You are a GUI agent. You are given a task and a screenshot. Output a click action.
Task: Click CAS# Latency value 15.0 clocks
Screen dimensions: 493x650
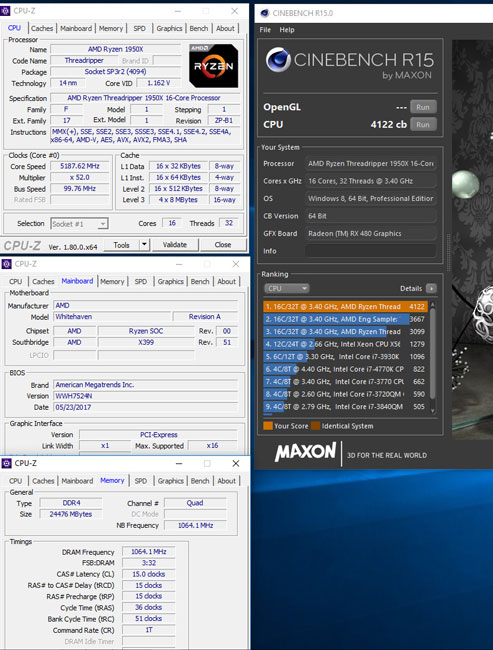(x=148, y=574)
